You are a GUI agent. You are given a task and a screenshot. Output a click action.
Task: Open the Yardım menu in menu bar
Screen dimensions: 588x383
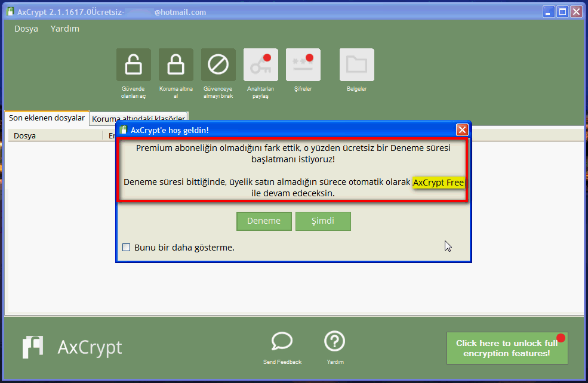click(x=65, y=29)
